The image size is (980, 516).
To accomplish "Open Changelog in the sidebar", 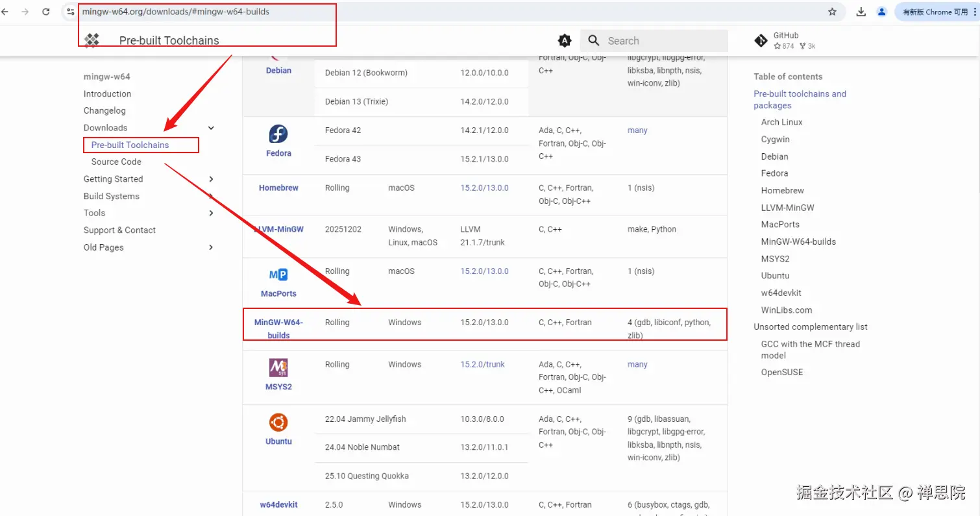I will tap(104, 111).
